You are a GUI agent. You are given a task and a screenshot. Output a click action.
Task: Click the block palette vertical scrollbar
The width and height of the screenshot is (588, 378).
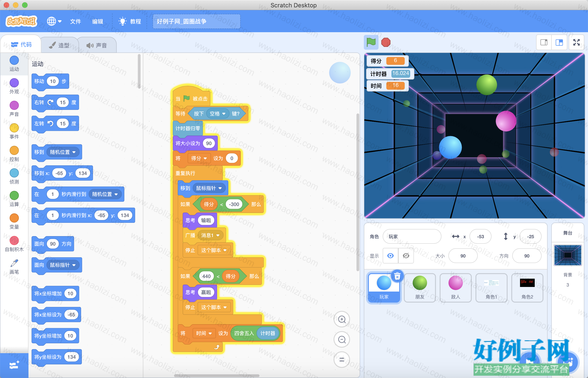point(139,71)
